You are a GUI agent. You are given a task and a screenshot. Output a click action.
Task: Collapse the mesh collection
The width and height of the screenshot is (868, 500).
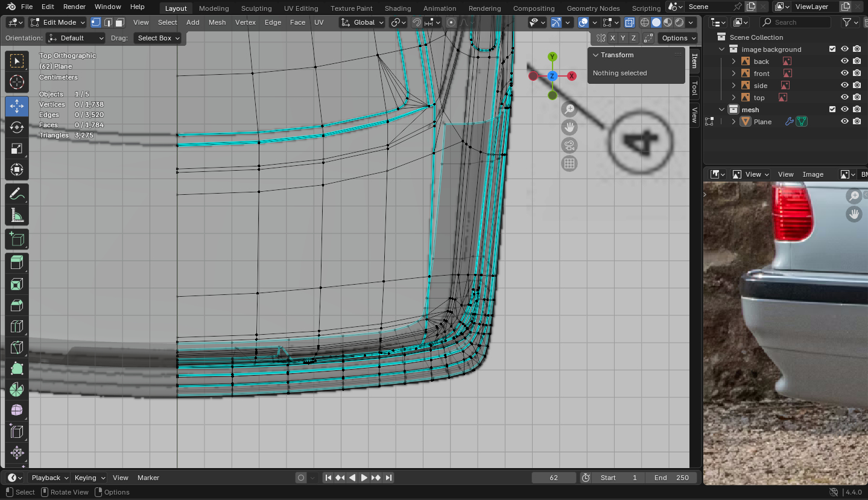click(x=722, y=109)
